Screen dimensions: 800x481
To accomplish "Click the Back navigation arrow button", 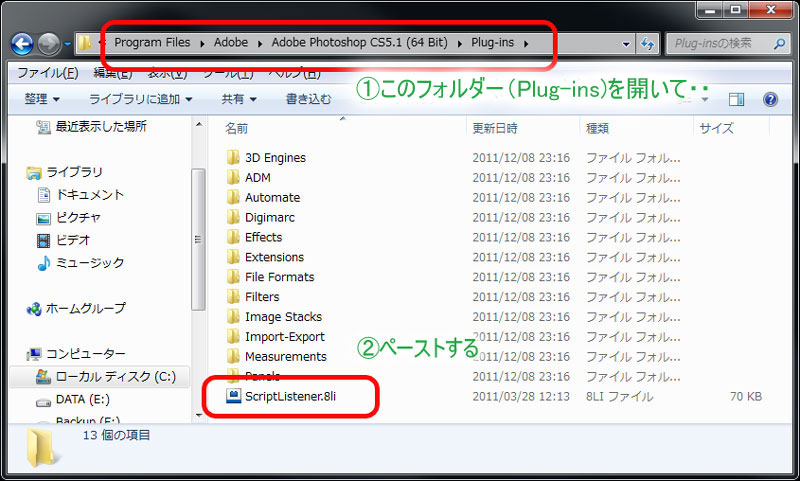I will tap(22, 44).
